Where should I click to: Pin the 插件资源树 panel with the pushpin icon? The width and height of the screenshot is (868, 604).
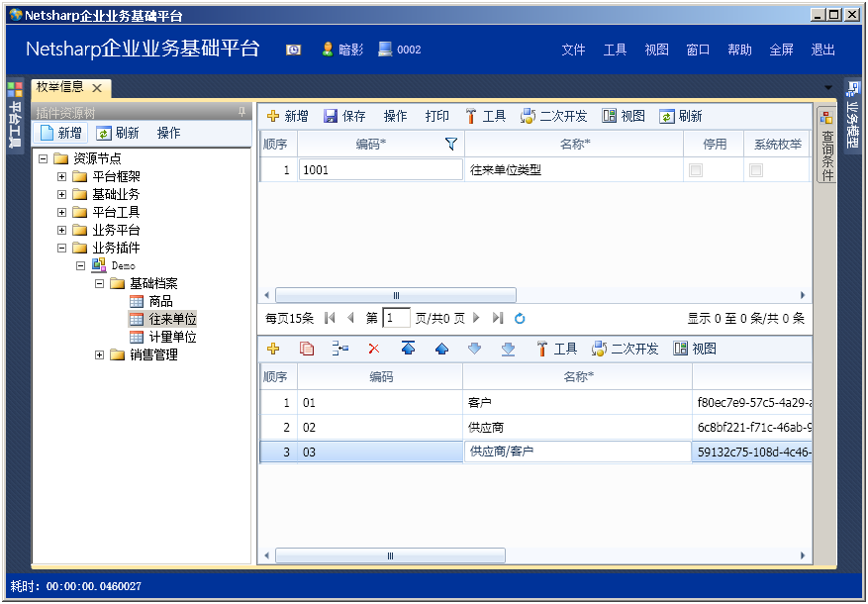pyautogui.click(x=241, y=112)
